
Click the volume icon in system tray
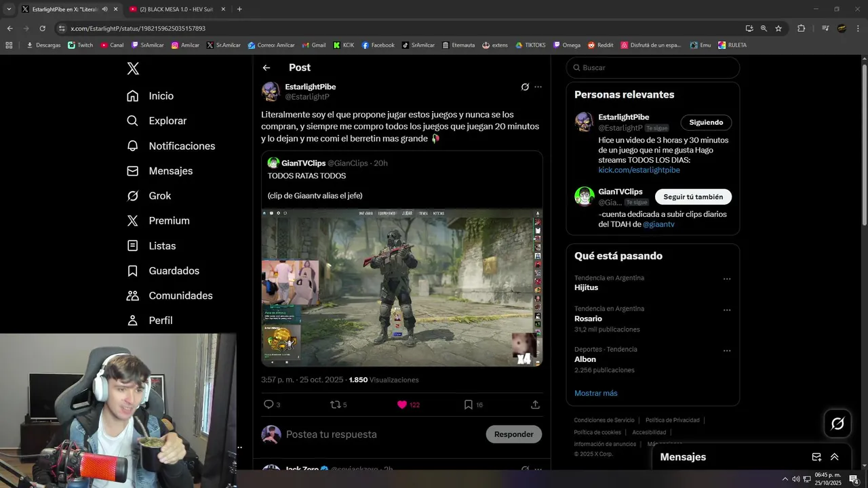(x=795, y=479)
